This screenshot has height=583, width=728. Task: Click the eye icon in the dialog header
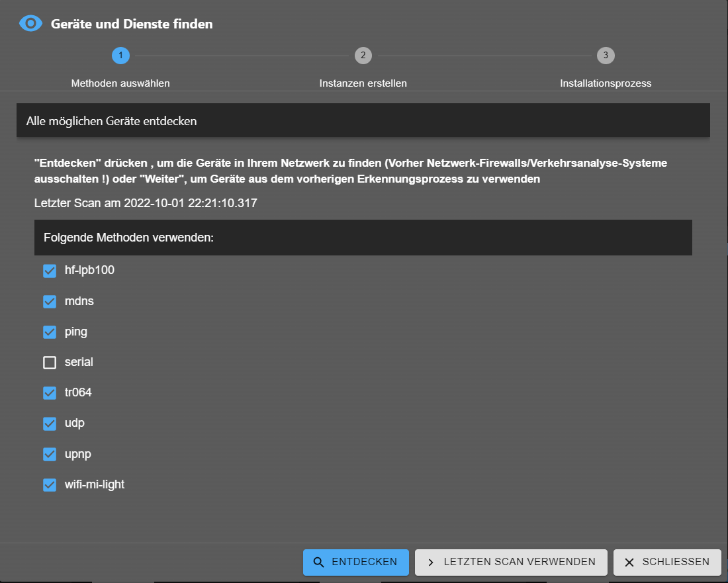(30, 24)
